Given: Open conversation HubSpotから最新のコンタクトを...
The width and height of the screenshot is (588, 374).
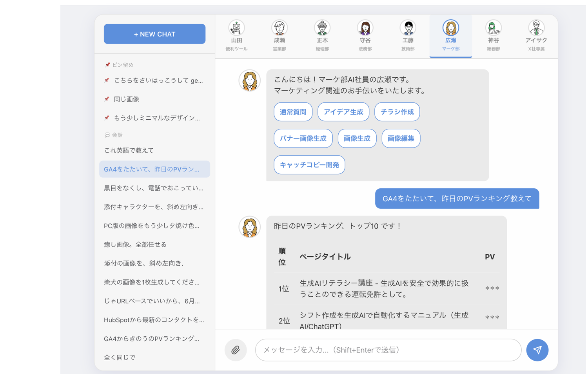Looking at the screenshot, I should pyautogui.click(x=154, y=320).
